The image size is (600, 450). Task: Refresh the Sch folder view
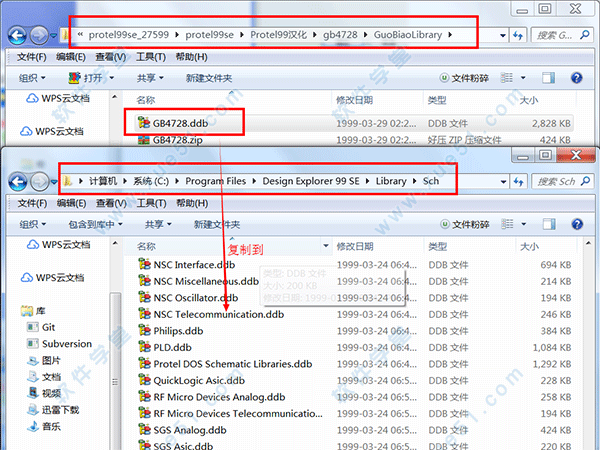(518, 182)
